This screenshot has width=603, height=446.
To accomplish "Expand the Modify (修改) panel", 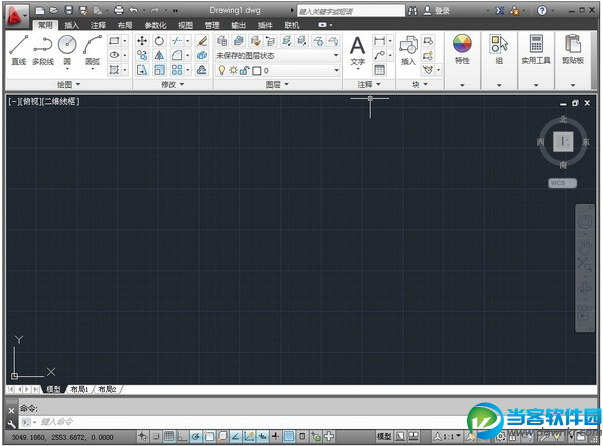I will 172,84.
